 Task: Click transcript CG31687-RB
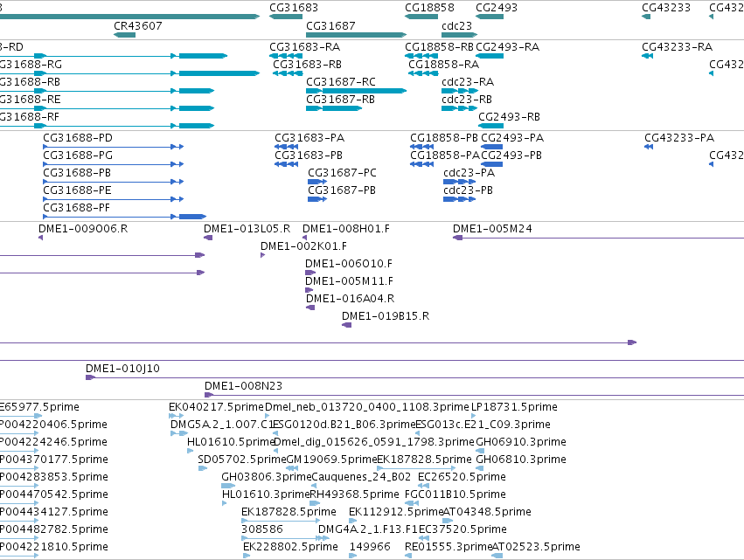coord(340,100)
